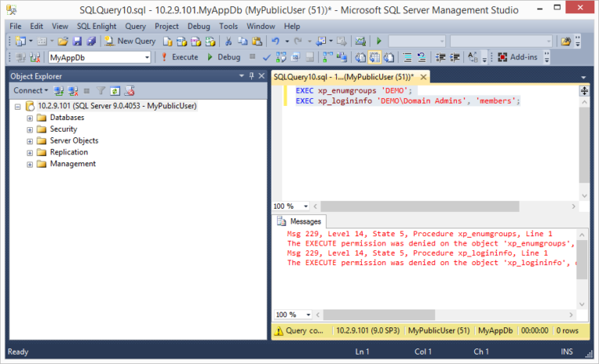Click the Cut scissors icon in toolbar
This screenshot has width=599, height=364.
tap(229, 41)
